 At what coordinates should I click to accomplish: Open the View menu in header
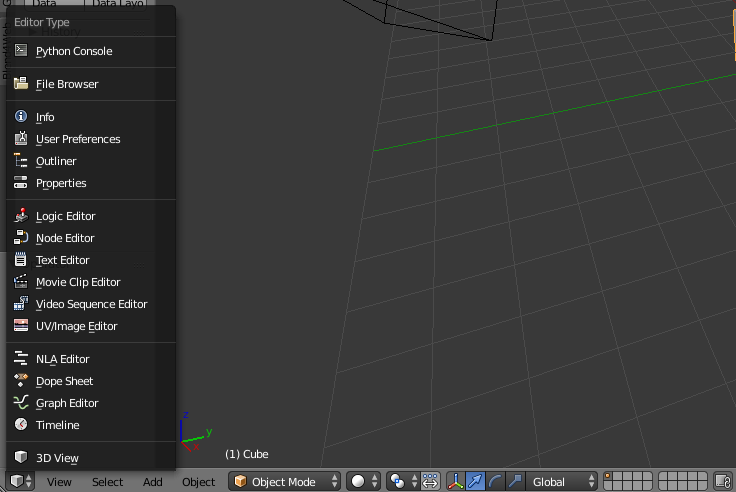59,482
